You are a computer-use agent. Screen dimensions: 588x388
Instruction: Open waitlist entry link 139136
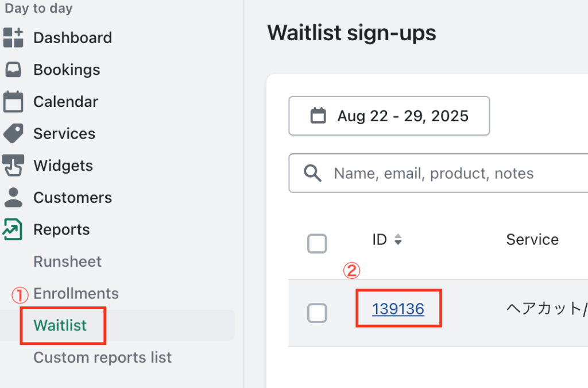(x=398, y=309)
